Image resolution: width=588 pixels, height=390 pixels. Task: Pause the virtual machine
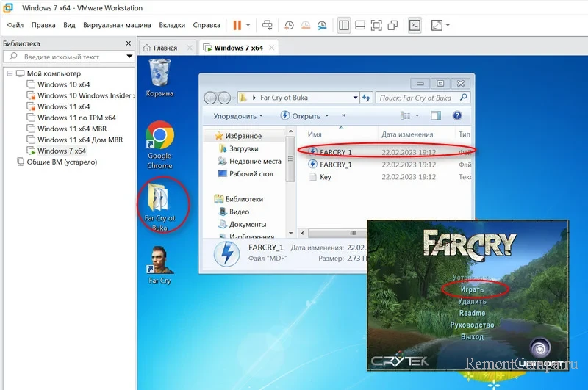point(237,25)
